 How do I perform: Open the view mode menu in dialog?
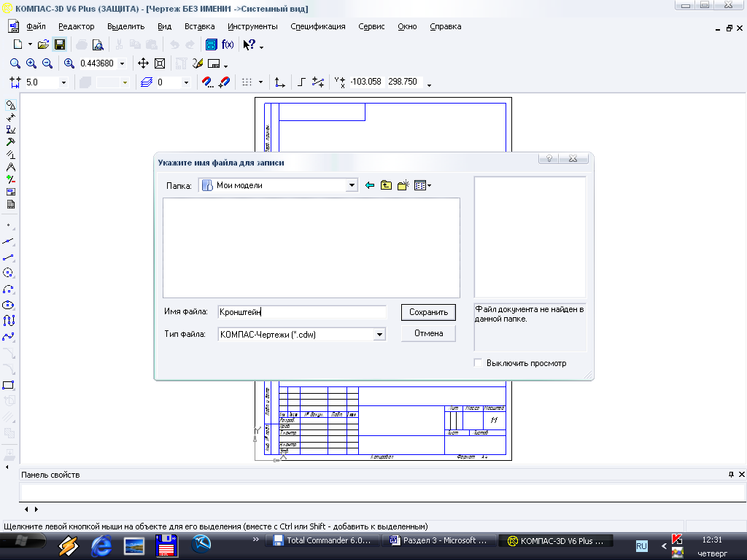(422, 185)
